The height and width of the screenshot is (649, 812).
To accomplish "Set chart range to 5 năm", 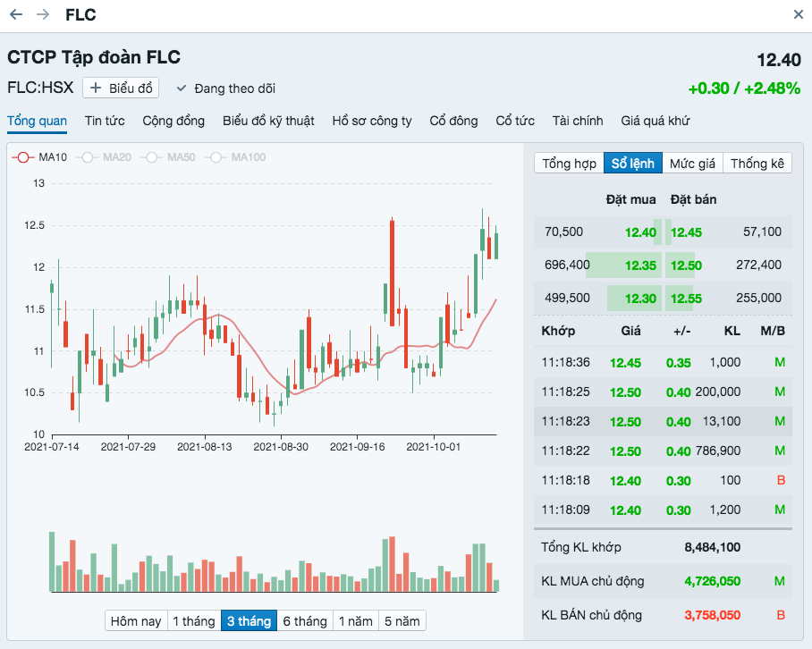I will pos(402,621).
